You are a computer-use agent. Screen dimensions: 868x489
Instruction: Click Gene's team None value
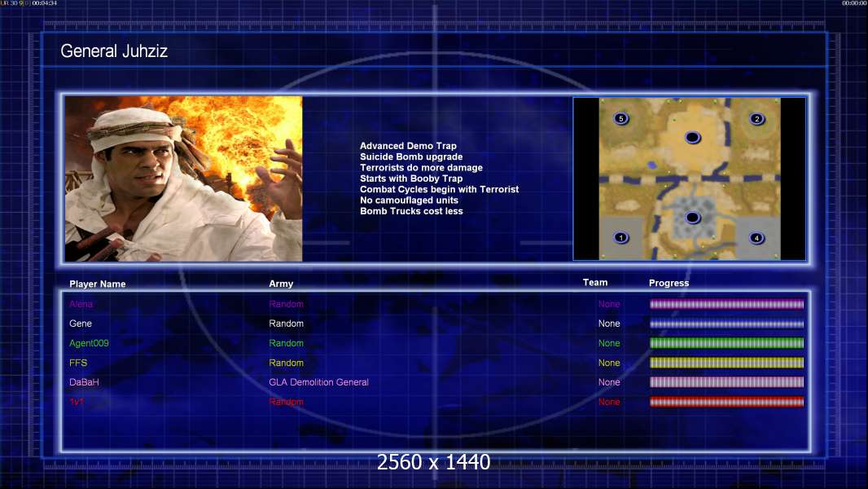pyautogui.click(x=609, y=324)
